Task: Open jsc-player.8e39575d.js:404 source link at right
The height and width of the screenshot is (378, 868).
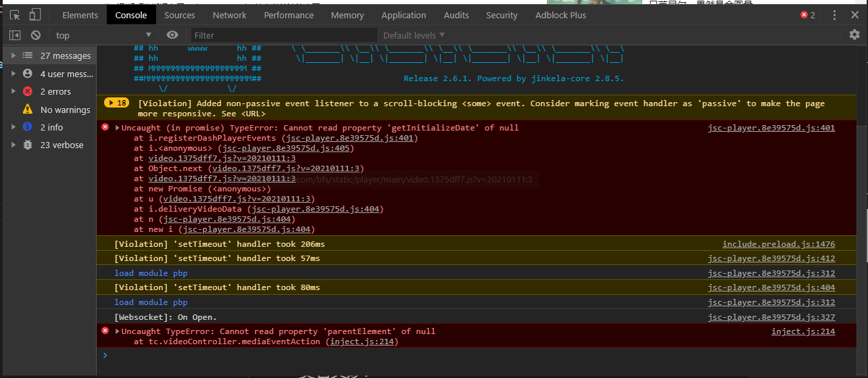Action: pyautogui.click(x=771, y=287)
